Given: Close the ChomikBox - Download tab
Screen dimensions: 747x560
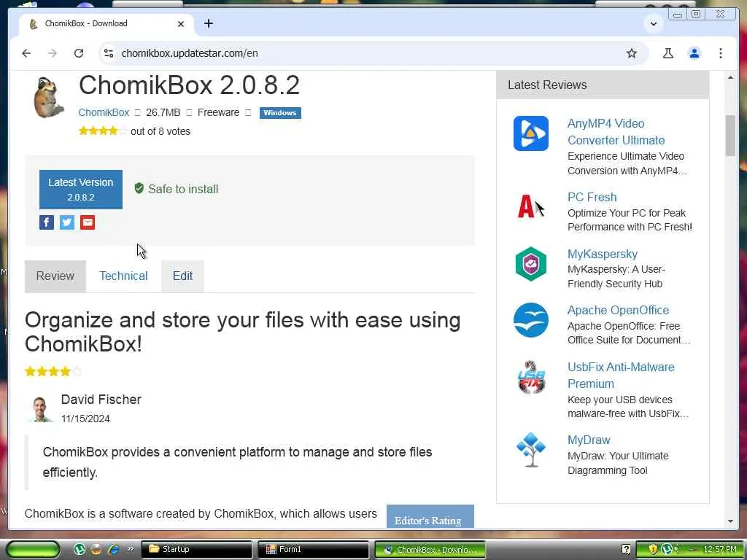Looking at the screenshot, I should click(181, 24).
